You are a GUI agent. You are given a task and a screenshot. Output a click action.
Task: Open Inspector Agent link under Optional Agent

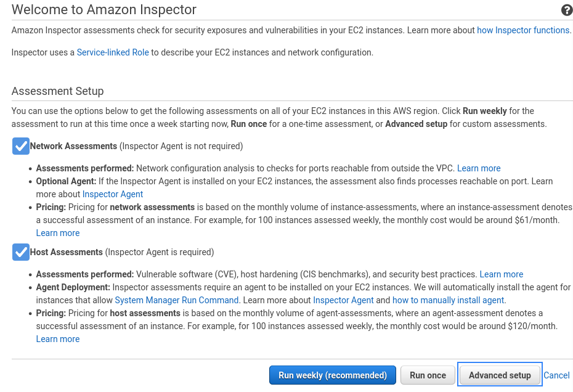point(113,194)
